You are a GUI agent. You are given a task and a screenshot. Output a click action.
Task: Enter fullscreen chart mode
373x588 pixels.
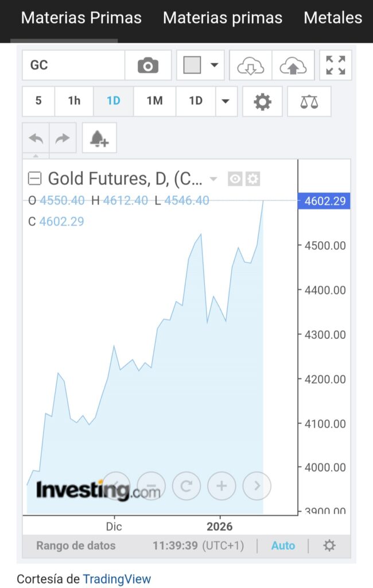point(335,65)
